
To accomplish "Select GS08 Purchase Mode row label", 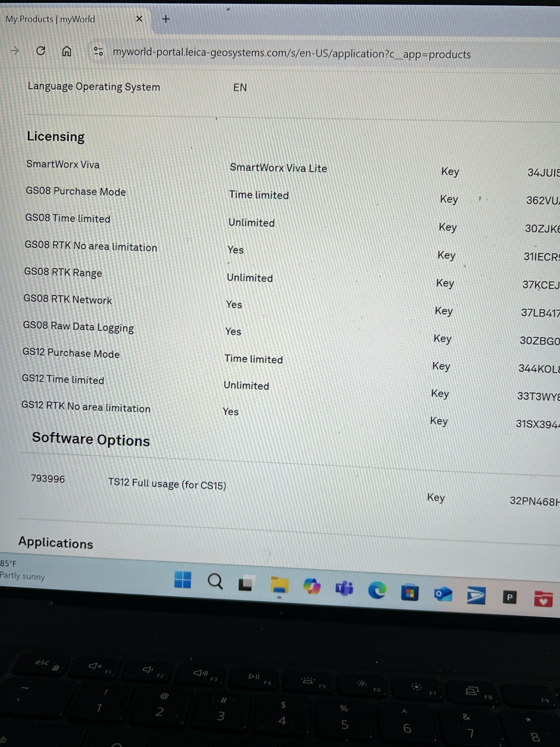I will click(x=76, y=191).
